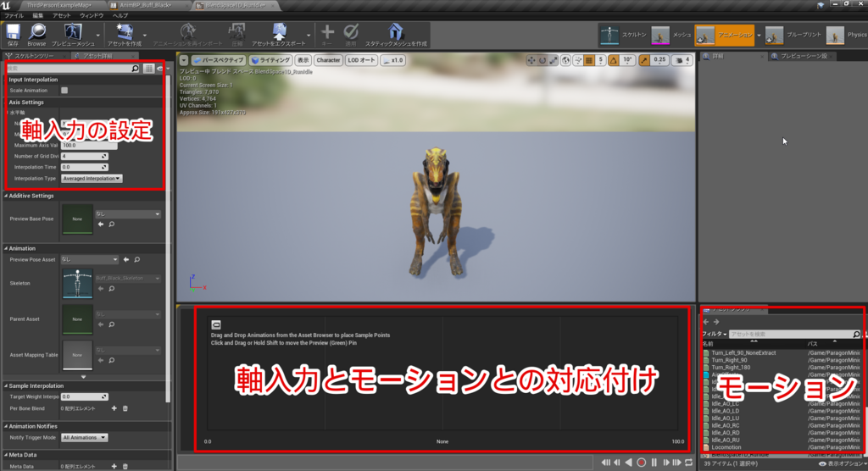Viewport: 868px width, 471px height.
Task: Open Preview Base Pose asset dropdown
Action: [x=128, y=213]
